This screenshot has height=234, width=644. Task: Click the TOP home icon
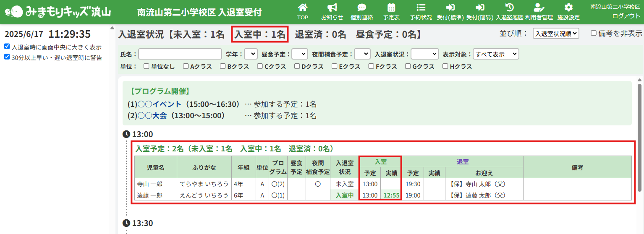[302, 8]
